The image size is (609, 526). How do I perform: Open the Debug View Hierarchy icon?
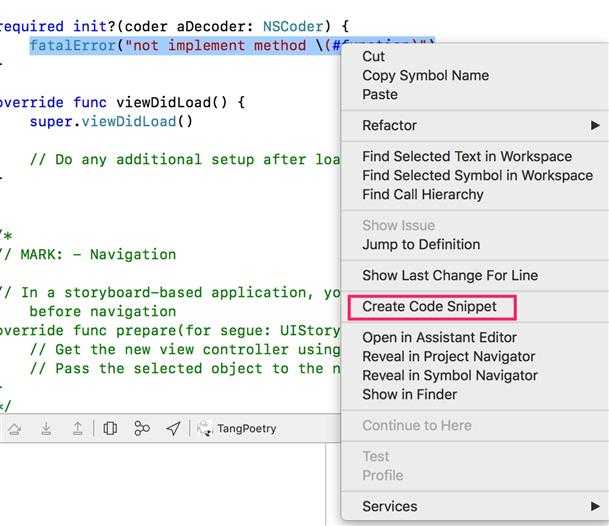coord(110,428)
